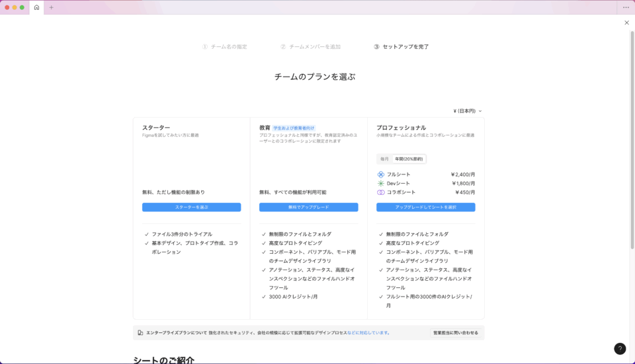Open the Figma home tab
The height and width of the screenshot is (364, 635).
tap(36, 7)
